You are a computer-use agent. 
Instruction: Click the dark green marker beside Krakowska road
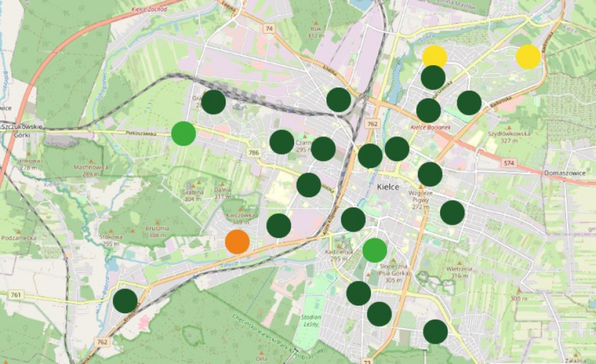coord(125,301)
